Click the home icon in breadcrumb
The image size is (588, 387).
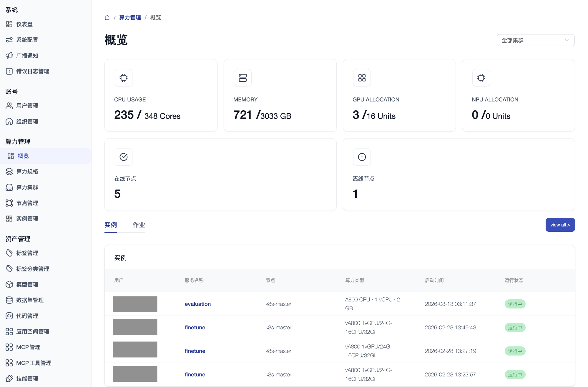click(107, 18)
